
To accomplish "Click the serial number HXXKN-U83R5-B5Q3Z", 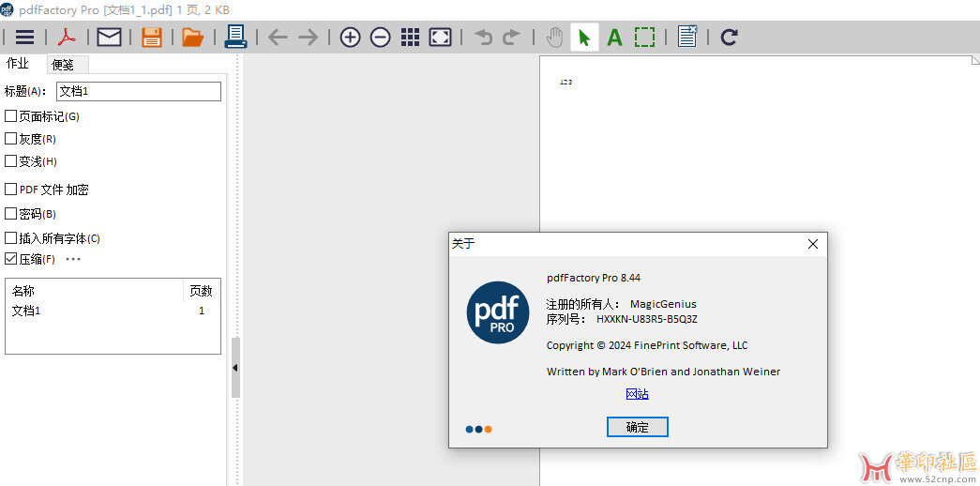I will click(647, 319).
